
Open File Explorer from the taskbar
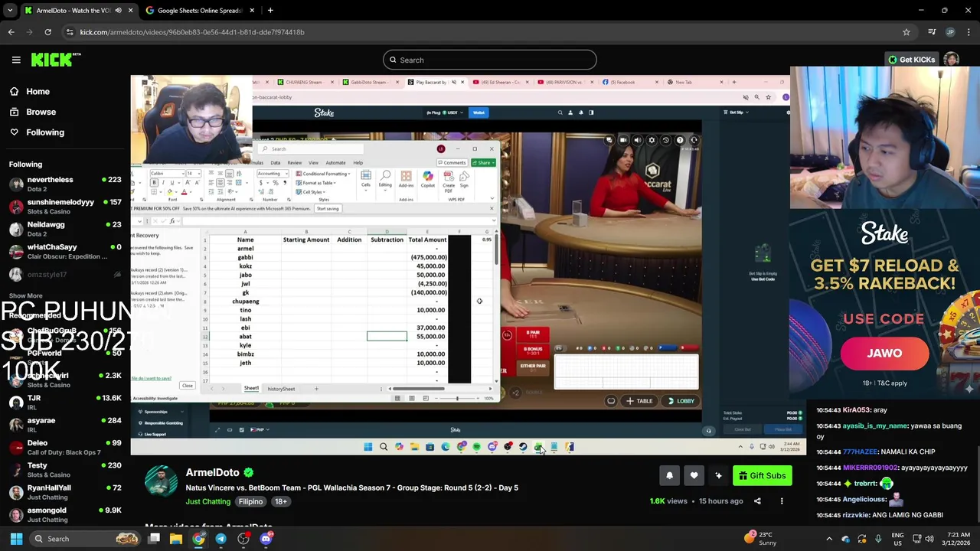coord(176,539)
